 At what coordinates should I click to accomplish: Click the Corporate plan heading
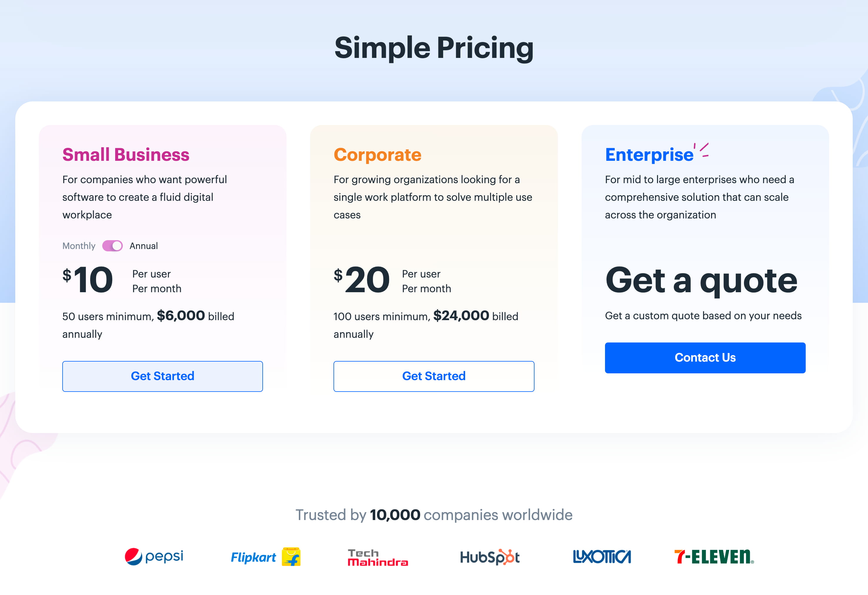[377, 155]
